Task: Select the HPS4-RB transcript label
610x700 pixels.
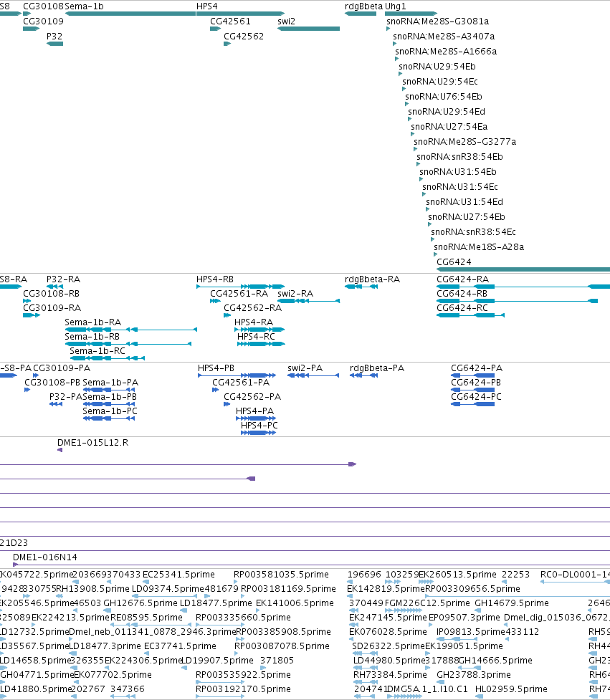Action: [215, 279]
